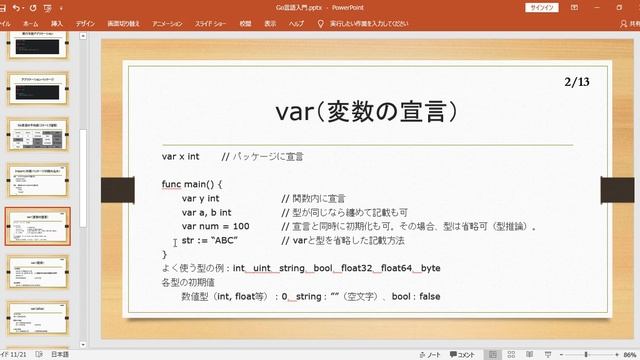Click the Redo/Repeat icon

pos(33,8)
